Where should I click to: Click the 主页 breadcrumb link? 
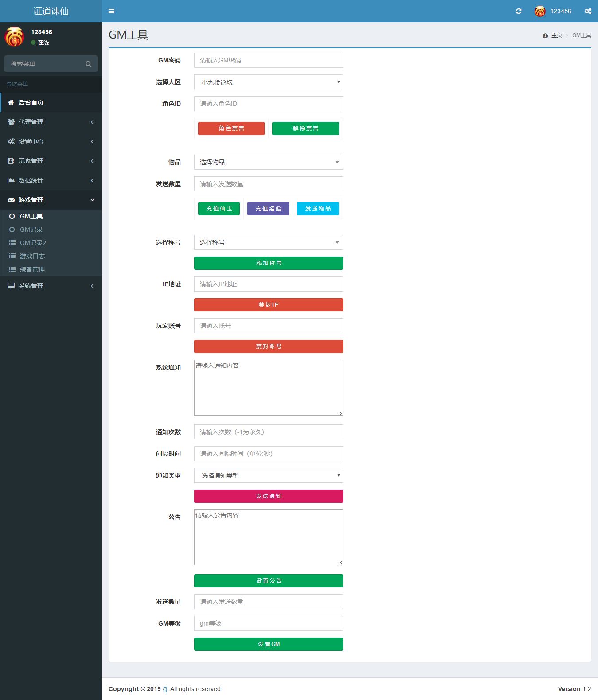[556, 35]
